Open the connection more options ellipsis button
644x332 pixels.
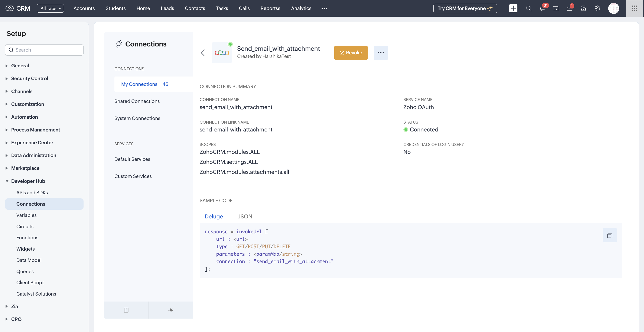381,53
